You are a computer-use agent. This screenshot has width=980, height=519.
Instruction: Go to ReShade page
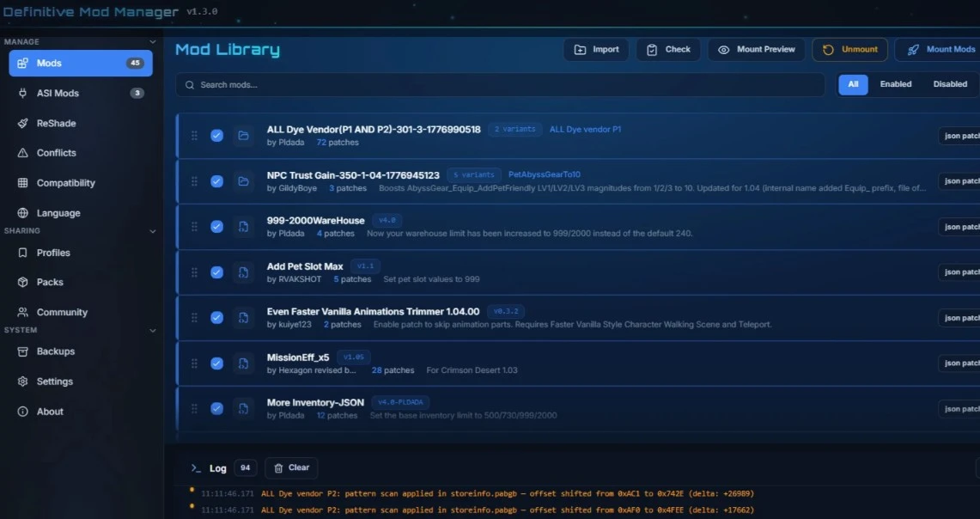coord(81,123)
